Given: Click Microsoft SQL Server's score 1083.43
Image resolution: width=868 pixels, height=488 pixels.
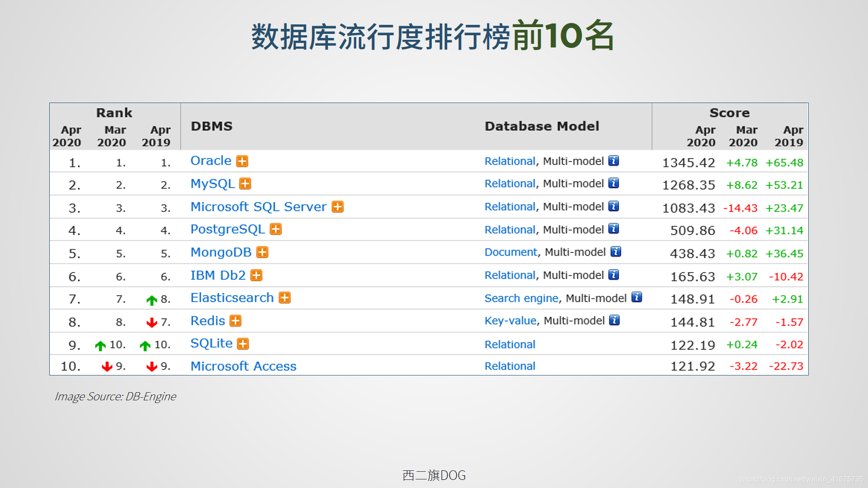Looking at the screenshot, I should pos(689,208).
